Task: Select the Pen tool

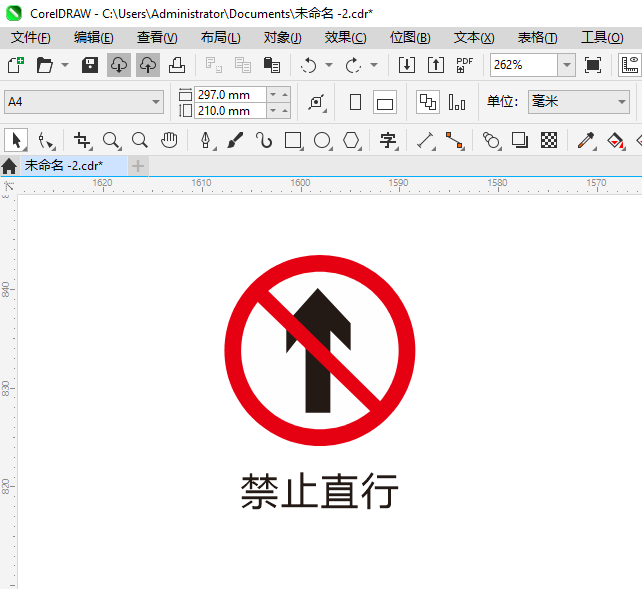Action: tap(206, 140)
